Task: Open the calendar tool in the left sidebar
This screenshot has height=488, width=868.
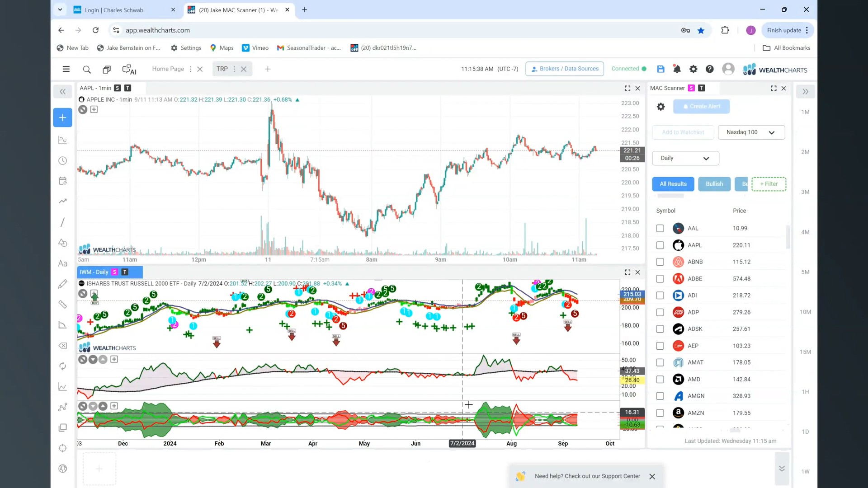Action: click(63, 181)
